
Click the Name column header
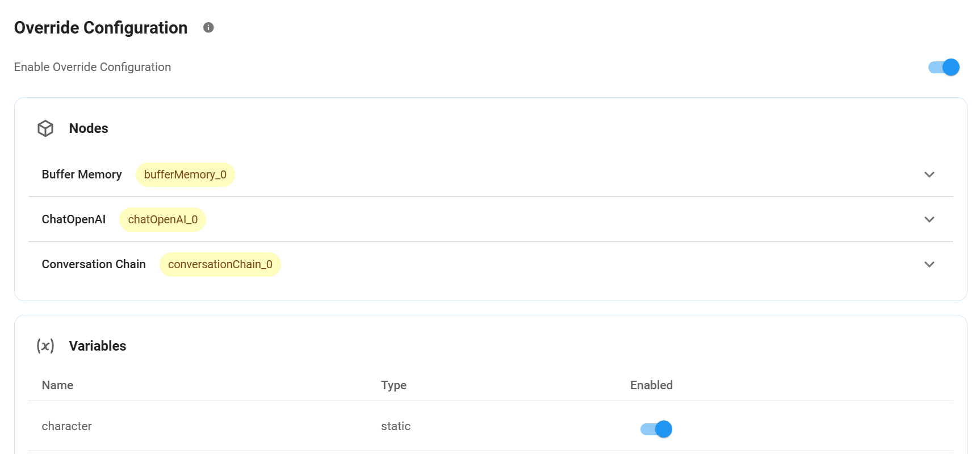click(x=57, y=385)
